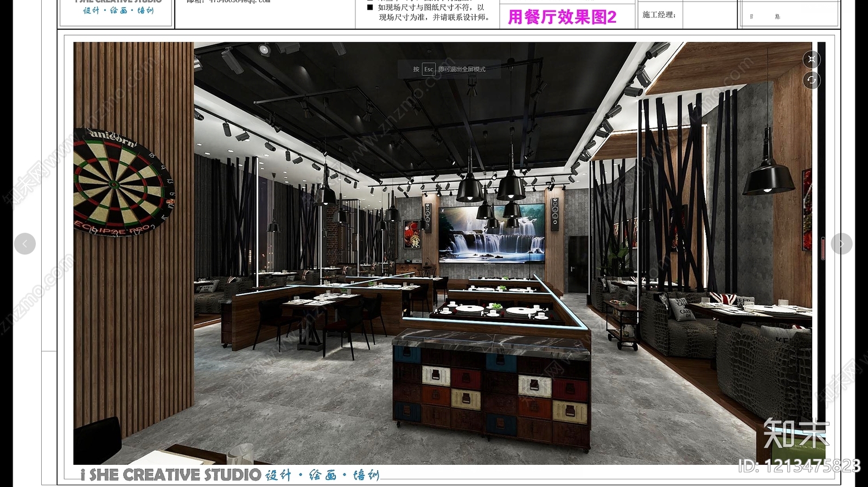Go to the previous image with left arrow
The height and width of the screenshot is (487, 868).
pos(25,243)
